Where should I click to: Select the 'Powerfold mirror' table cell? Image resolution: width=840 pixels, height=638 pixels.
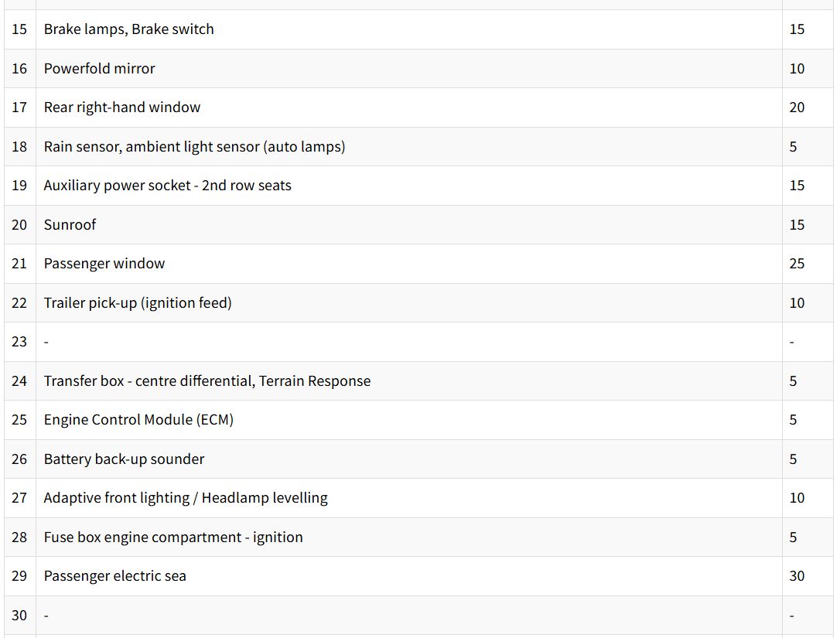[99, 69]
